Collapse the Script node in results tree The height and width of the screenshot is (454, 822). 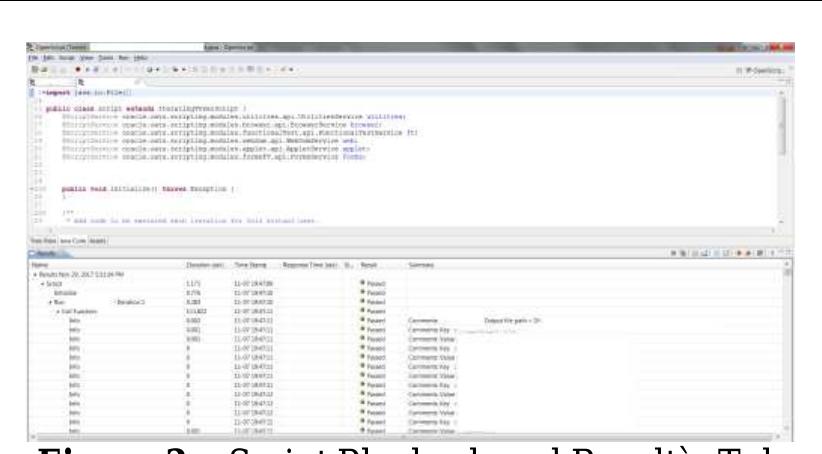click(43, 284)
